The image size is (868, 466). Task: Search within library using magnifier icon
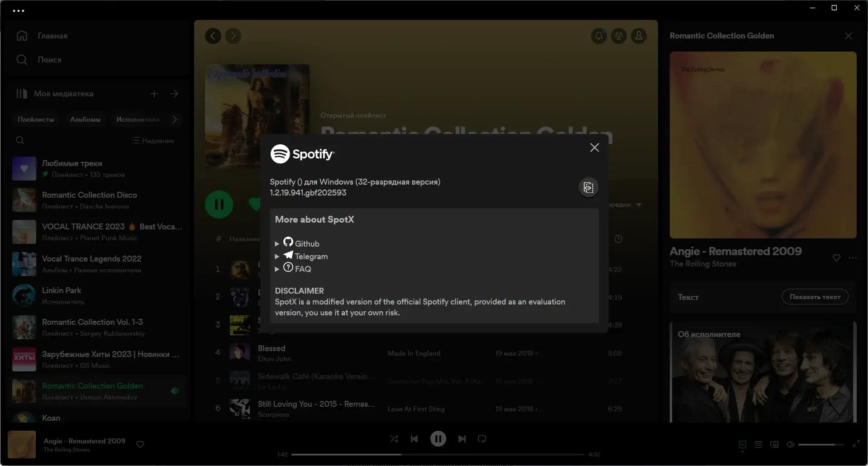pyautogui.click(x=20, y=140)
